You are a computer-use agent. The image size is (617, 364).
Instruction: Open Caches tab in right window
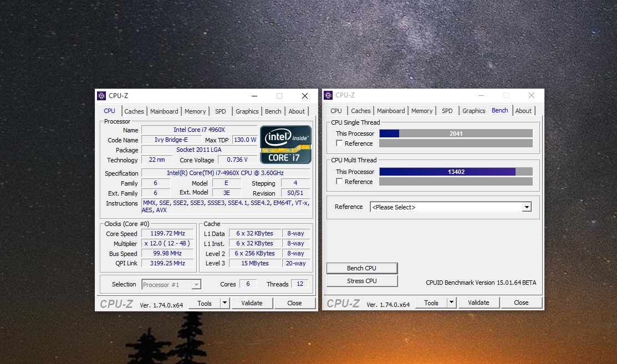point(361,111)
